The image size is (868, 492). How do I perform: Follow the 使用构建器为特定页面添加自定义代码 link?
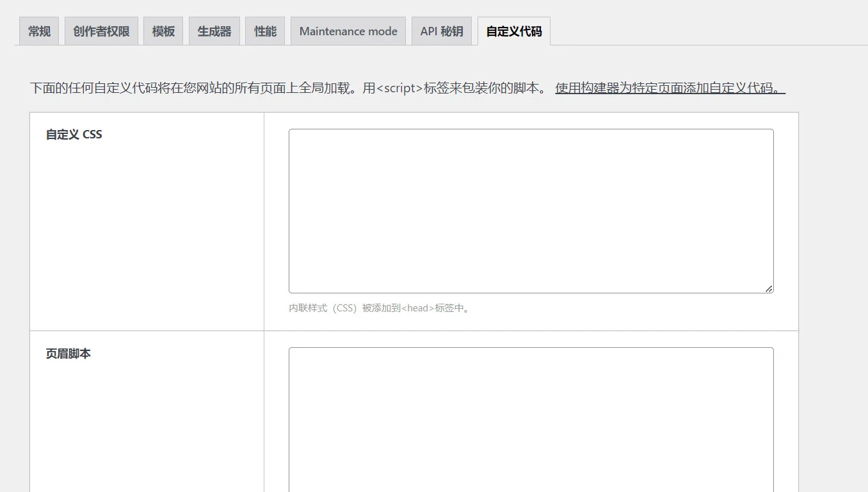point(670,88)
